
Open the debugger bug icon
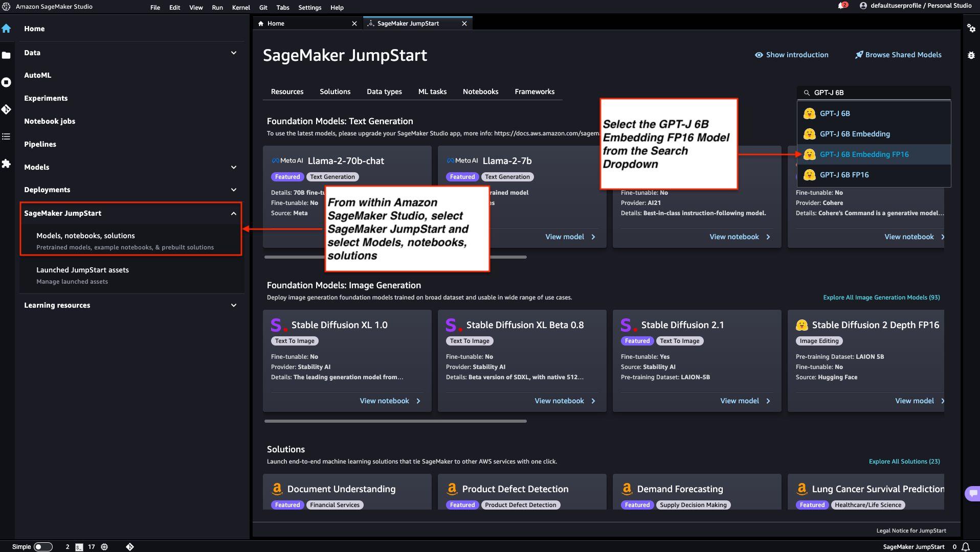pyautogui.click(x=971, y=55)
